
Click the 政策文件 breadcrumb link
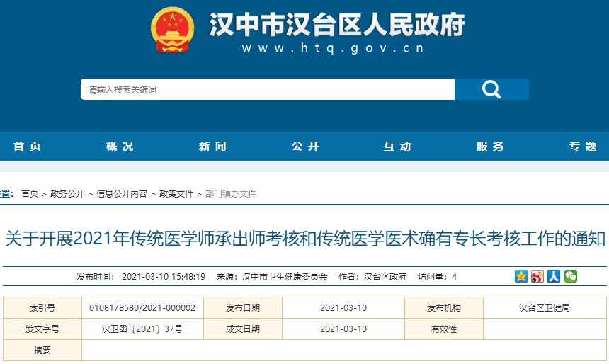pyautogui.click(x=176, y=193)
